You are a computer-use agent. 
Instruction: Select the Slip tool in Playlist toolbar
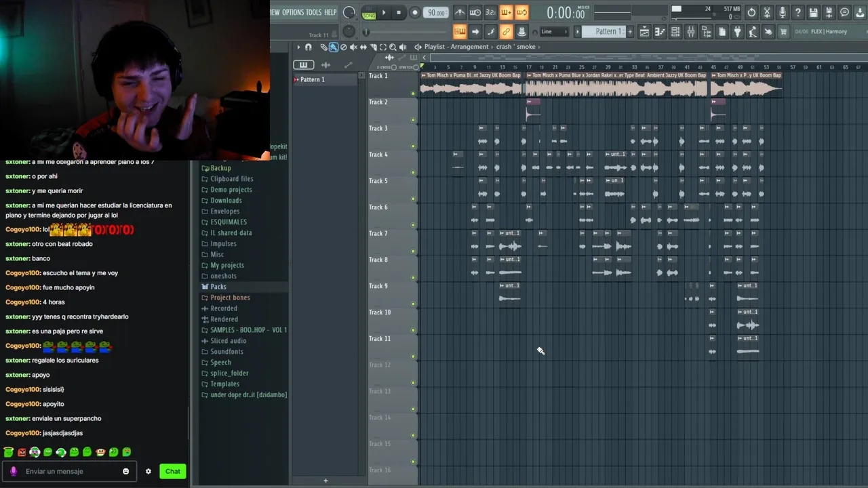click(x=363, y=47)
